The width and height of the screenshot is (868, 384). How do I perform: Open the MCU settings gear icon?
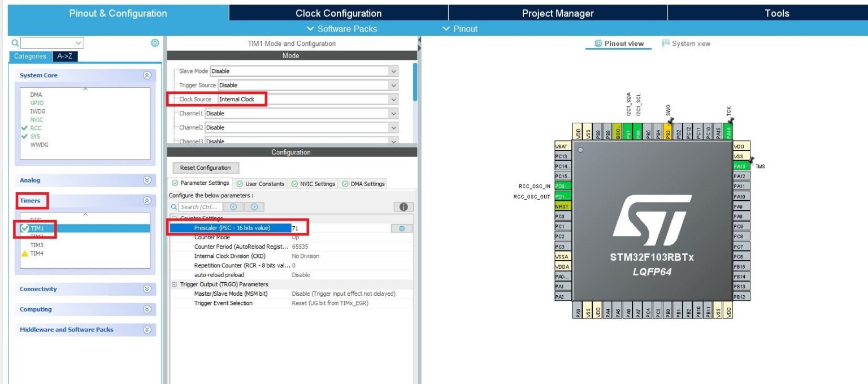[155, 42]
